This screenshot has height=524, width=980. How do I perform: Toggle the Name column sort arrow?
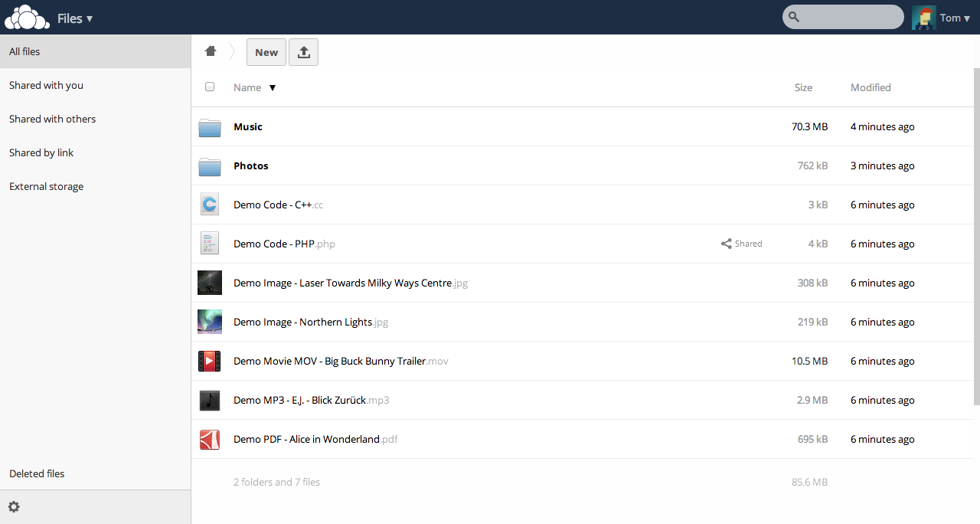272,87
